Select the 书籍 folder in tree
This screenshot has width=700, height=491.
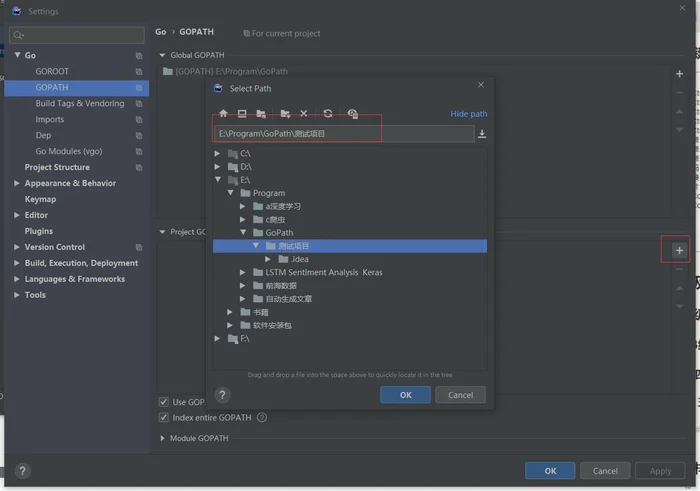[261, 312]
